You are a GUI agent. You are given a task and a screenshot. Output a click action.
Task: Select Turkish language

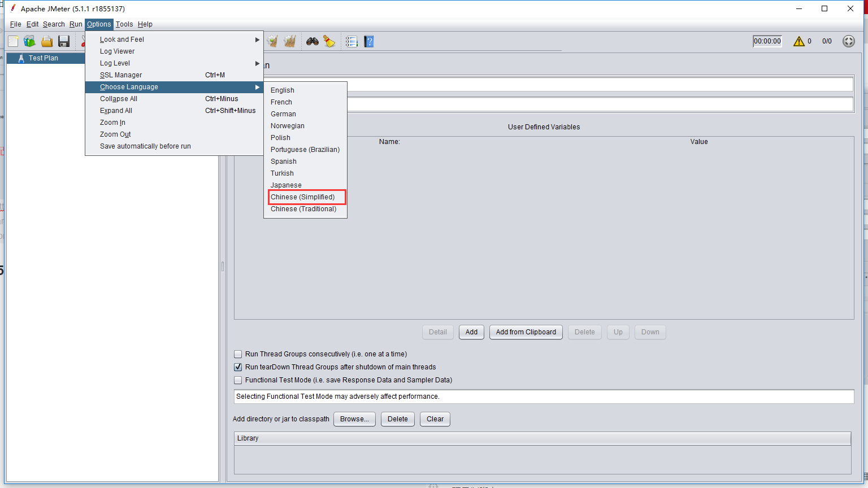[x=305, y=173]
